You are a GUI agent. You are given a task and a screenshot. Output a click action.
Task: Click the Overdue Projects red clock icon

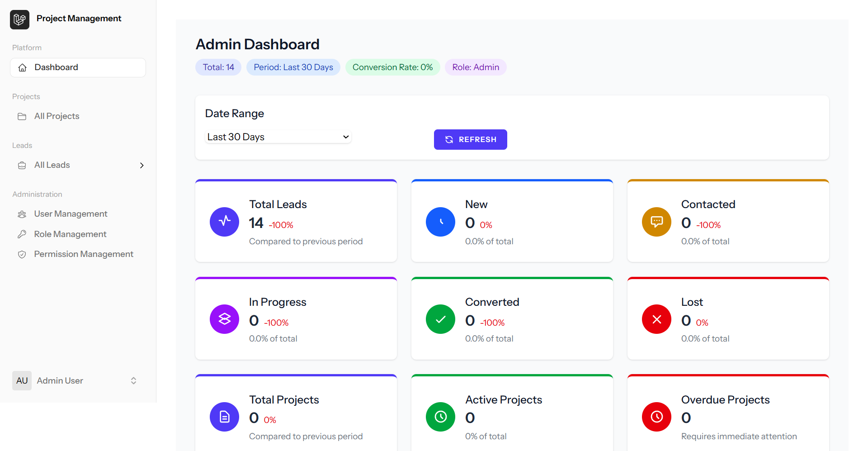tap(656, 417)
